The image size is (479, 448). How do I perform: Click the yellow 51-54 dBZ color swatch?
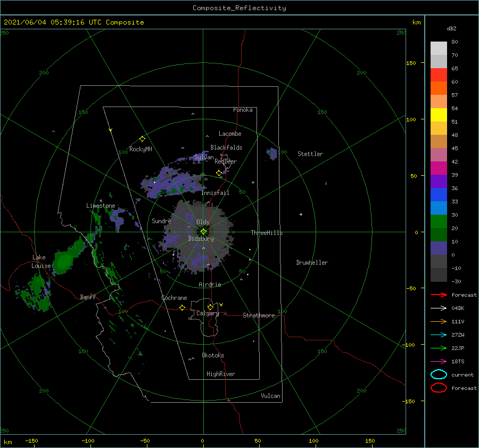click(439, 115)
